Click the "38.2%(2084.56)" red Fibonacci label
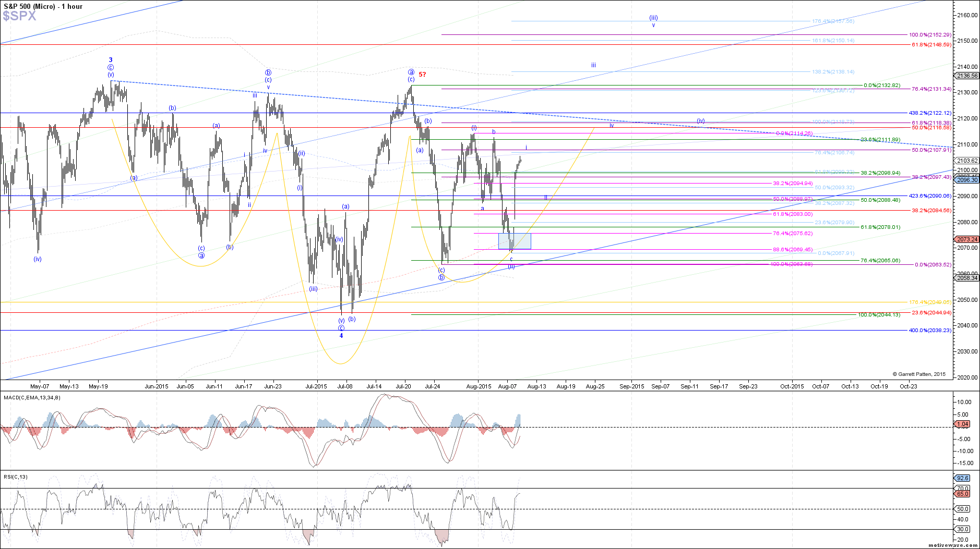The width and height of the screenshot is (980, 549). [x=931, y=211]
